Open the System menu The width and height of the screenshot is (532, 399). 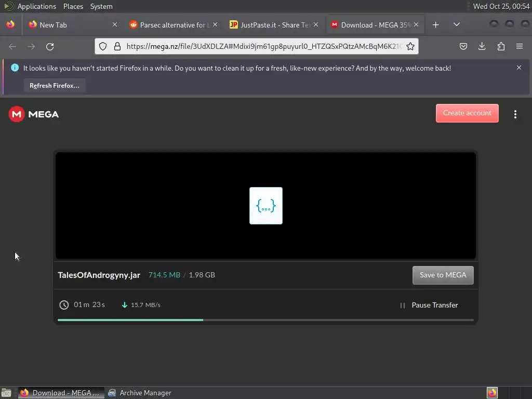[101, 6]
